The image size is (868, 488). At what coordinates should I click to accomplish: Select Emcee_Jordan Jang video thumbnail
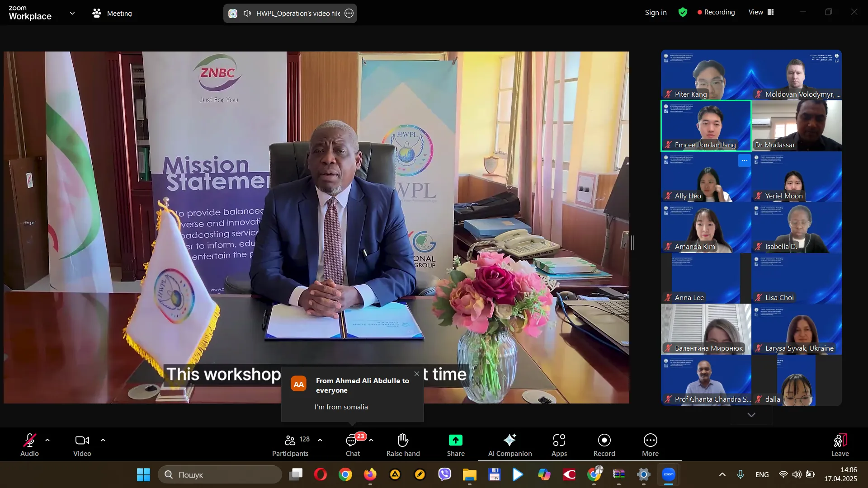(706, 126)
